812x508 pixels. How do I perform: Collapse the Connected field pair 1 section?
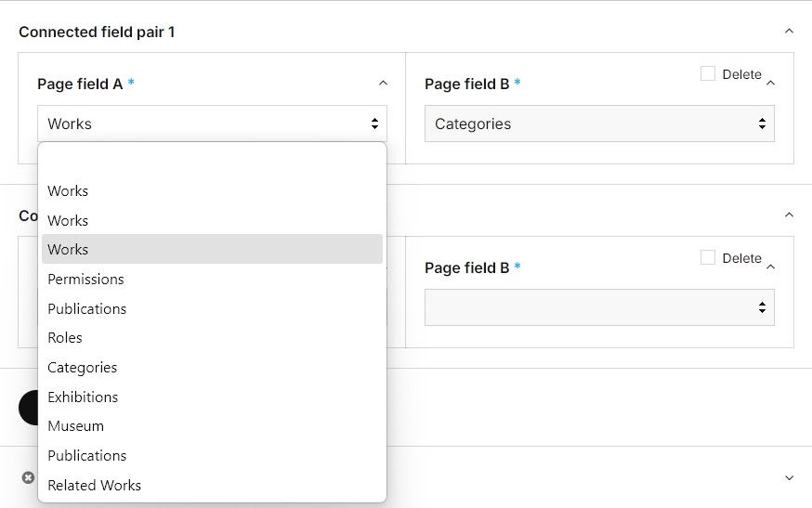pyautogui.click(x=789, y=31)
